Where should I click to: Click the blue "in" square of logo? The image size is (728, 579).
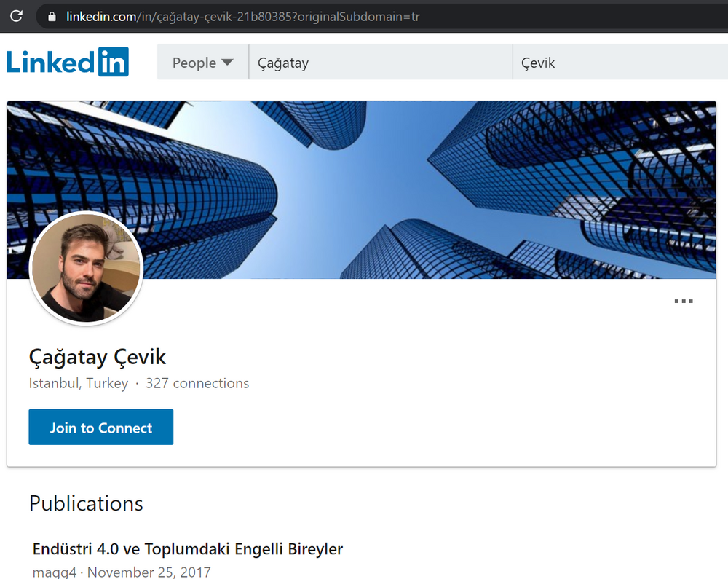click(x=113, y=62)
